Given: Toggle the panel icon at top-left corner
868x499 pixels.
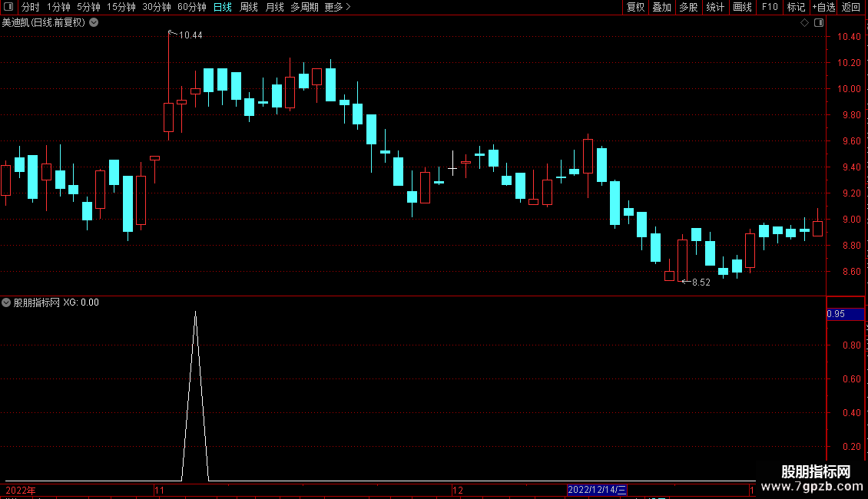Looking at the screenshot, I should 8,7.
